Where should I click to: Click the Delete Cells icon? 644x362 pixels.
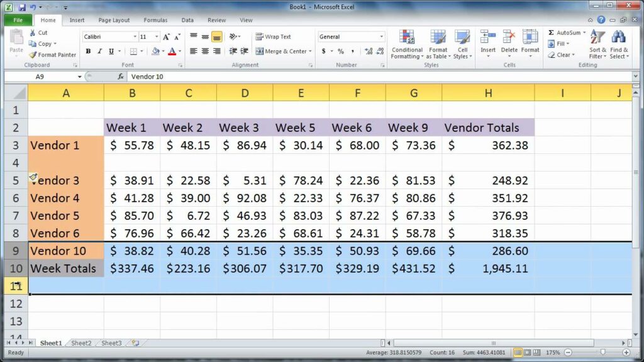(x=509, y=38)
